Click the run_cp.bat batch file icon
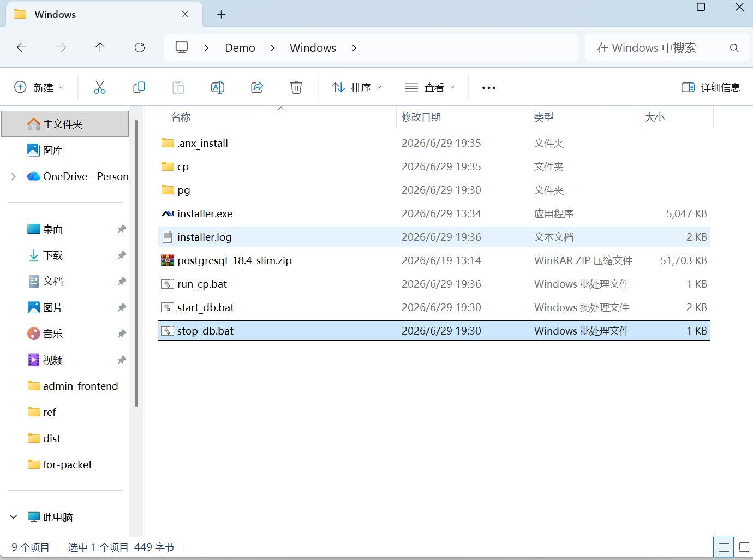The height and width of the screenshot is (560, 753). pyautogui.click(x=168, y=284)
